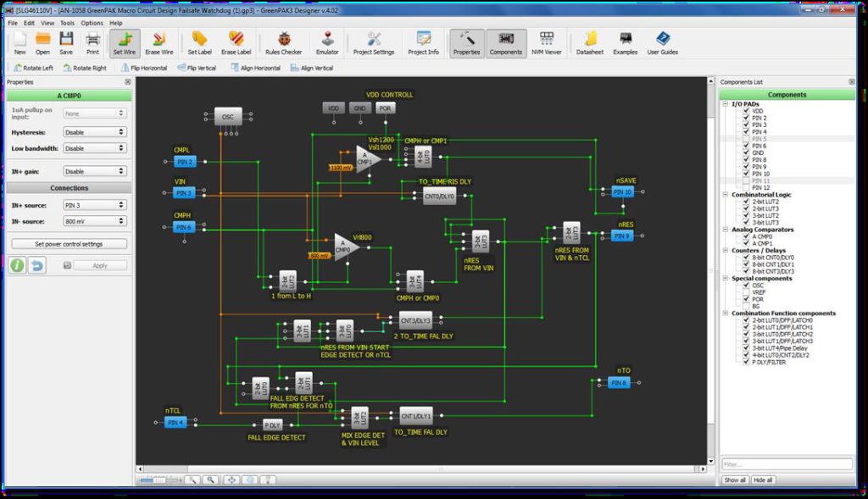This screenshot has height=499, width=868.
Task: Toggle the A CMP0 component checkbox
Action: coord(746,236)
